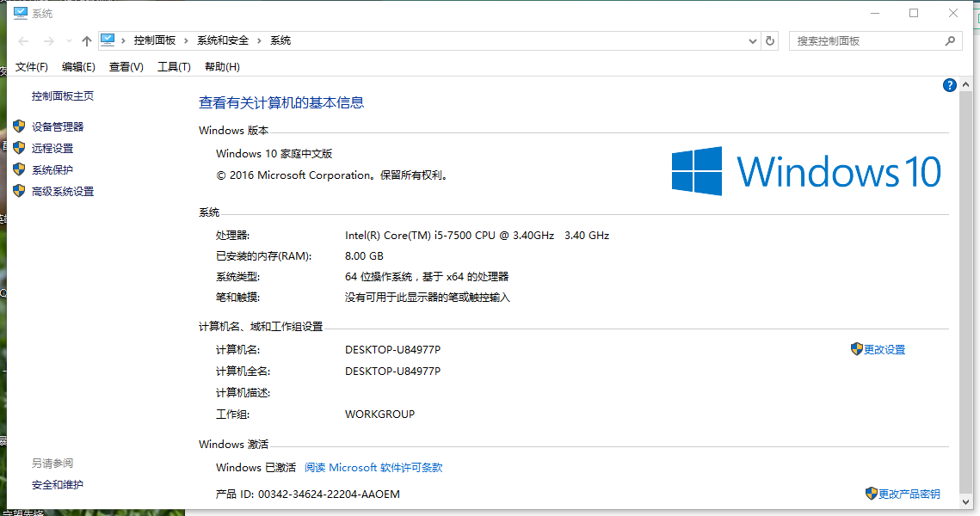The width and height of the screenshot is (980, 516).
Task: Expand the chevron after 控制面板 breadcrumb
Action: [x=186, y=40]
